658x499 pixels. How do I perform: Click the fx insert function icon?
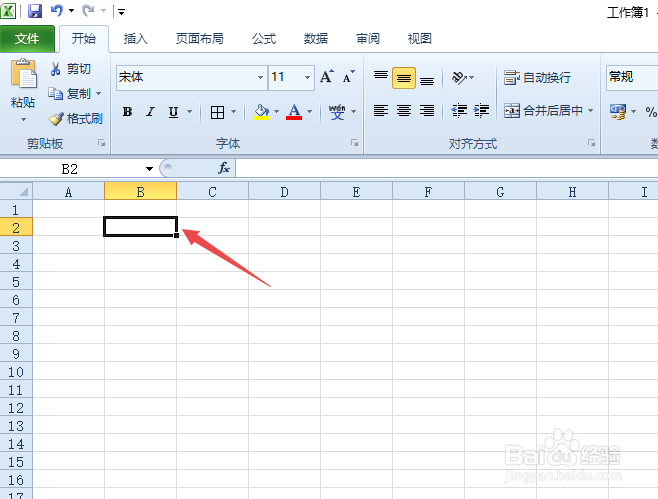(224, 168)
